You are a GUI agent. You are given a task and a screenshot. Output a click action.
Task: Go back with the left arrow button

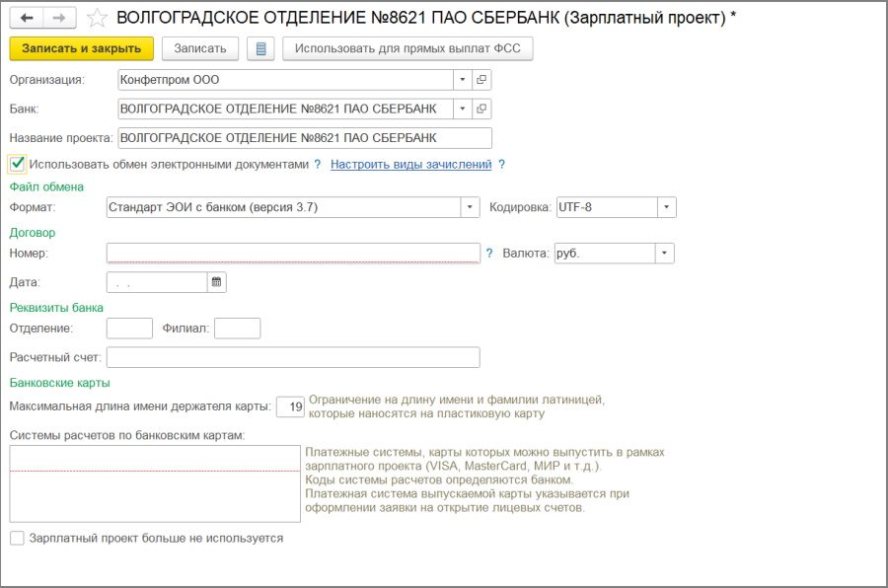point(26,18)
